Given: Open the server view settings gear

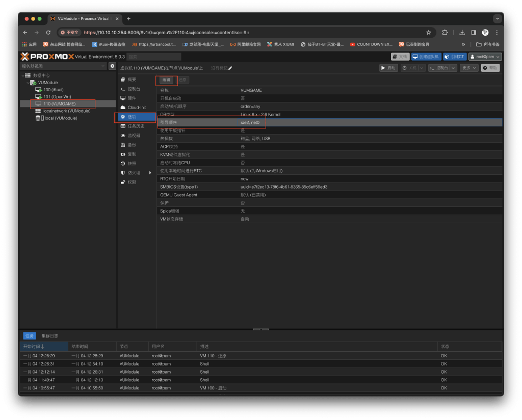Looking at the screenshot, I should (112, 66).
